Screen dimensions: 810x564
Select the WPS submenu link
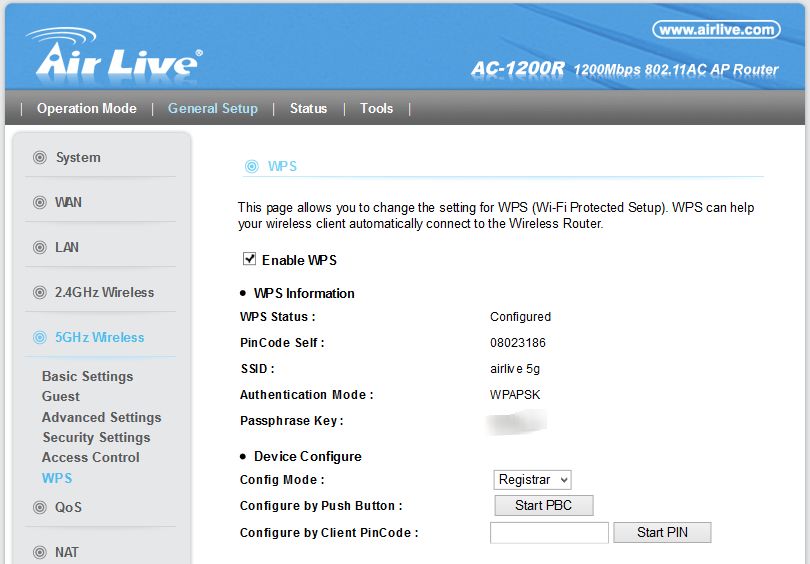click(x=57, y=478)
